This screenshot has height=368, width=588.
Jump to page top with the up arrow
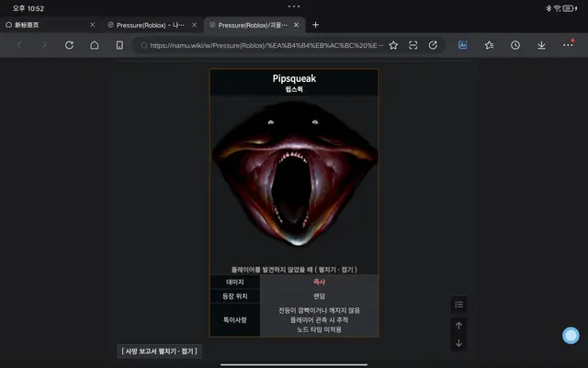coord(458,326)
